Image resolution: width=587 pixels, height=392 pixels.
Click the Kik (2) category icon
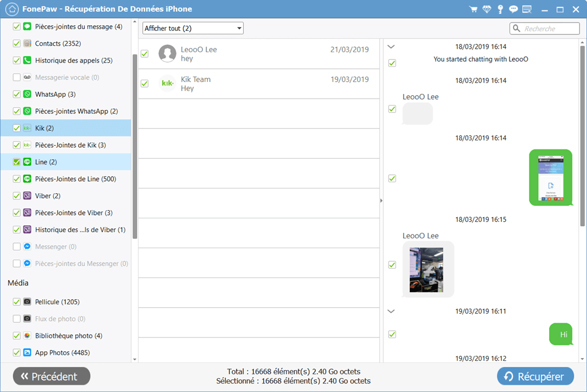(27, 128)
